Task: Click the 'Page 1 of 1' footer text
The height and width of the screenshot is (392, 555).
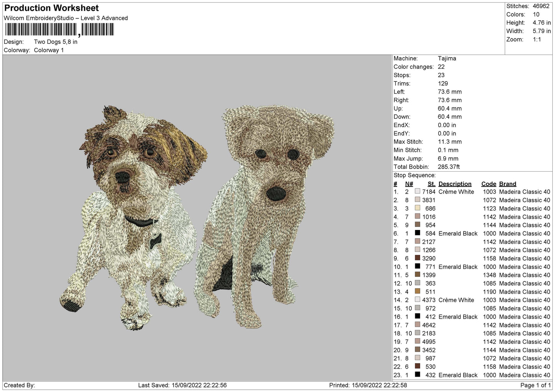Action: [x=536, y=385]
